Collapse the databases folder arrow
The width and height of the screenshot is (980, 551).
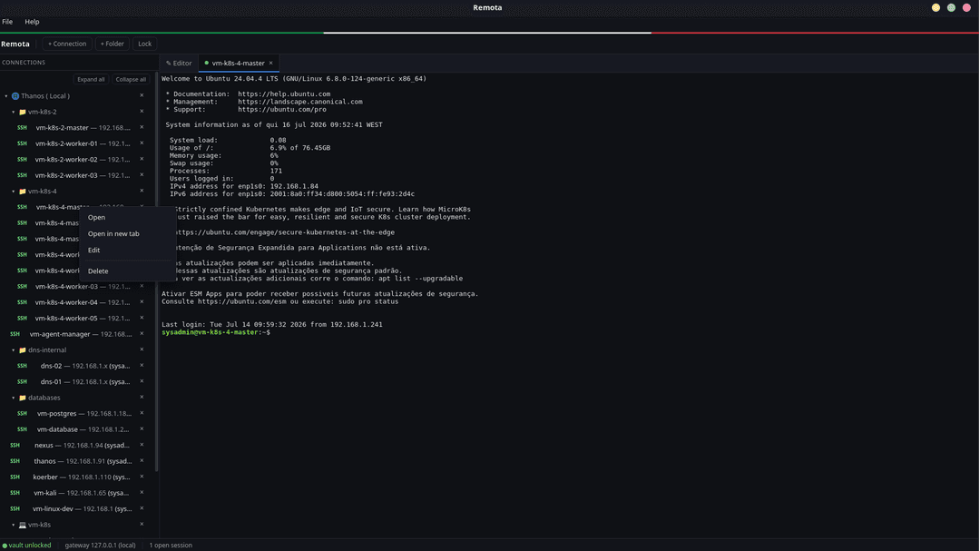tap(13, 398)
